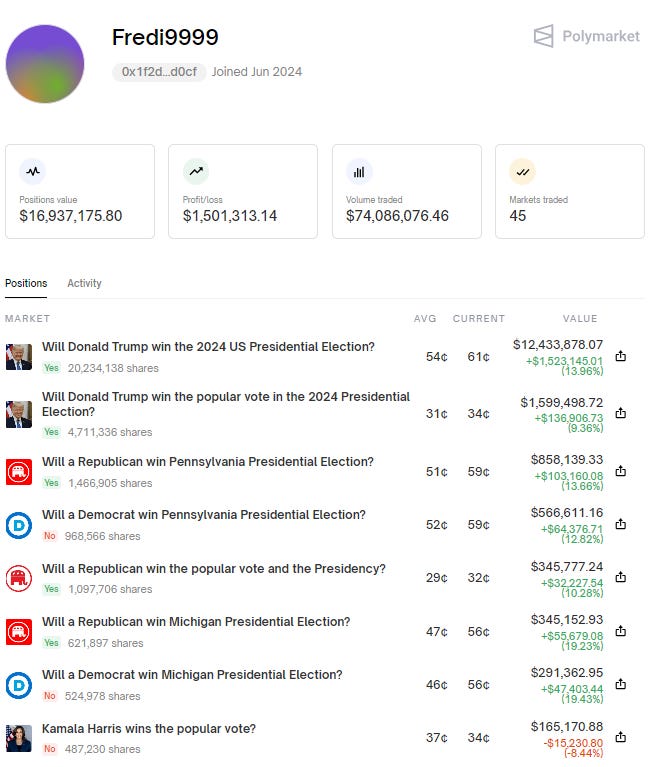Image resolution: width=653 pixels, height=767 pixels.
Task: Share the Kamala Harris popular vote position
Action: pos(621,737)
